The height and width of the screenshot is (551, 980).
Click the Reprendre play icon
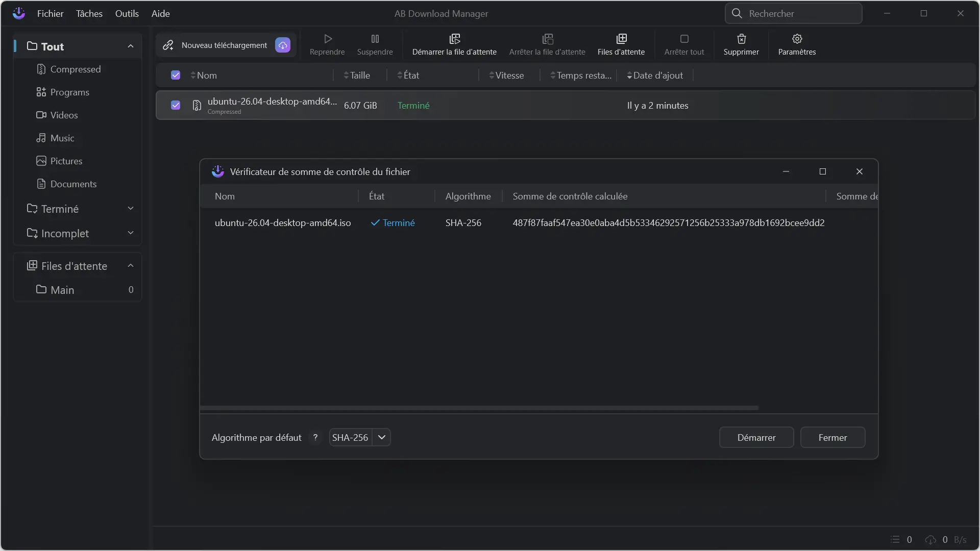tap(328, 39)
